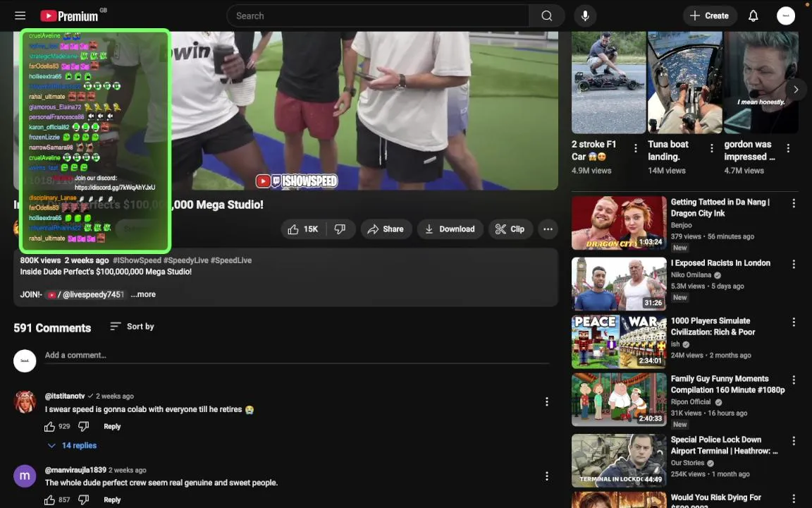The height and width of the screenshot is (508, 812).
Task: Reply to @itstitanotv's comment
Action: [x=112, y=427]
